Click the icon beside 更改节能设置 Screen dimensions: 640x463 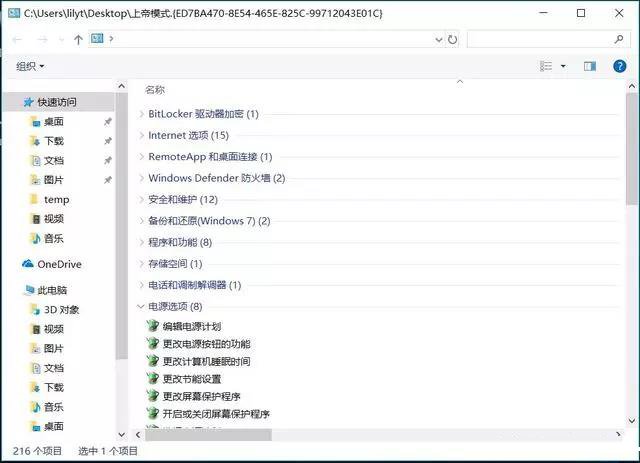click(x=153, y=378)
